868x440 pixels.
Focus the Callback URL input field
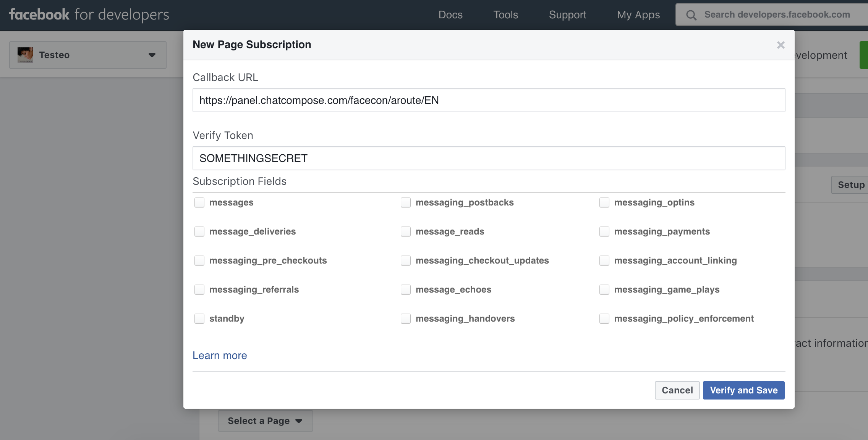(489, 100)
